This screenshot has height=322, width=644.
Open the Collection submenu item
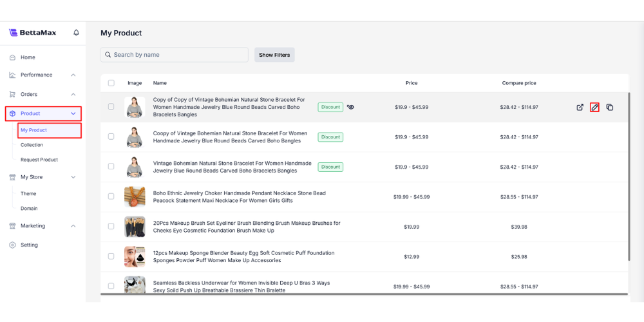(32, 145)
